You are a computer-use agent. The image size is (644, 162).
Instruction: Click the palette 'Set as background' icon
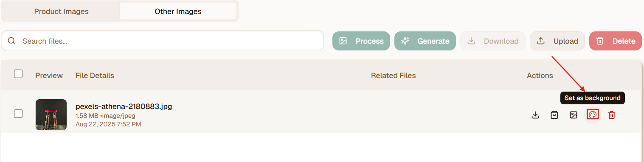(593, 115)
